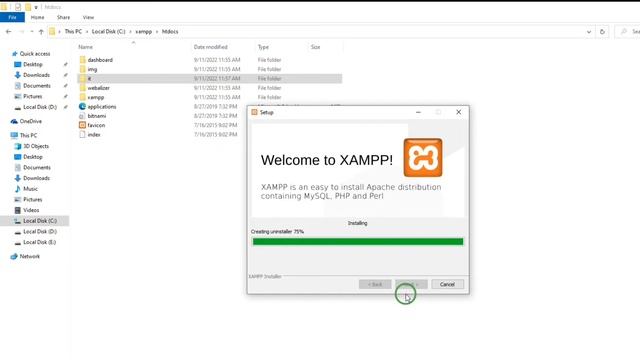Open Downloads under Quick access
Image resolution: width=640 pixels, height=360 pixels.
[36, 75]
